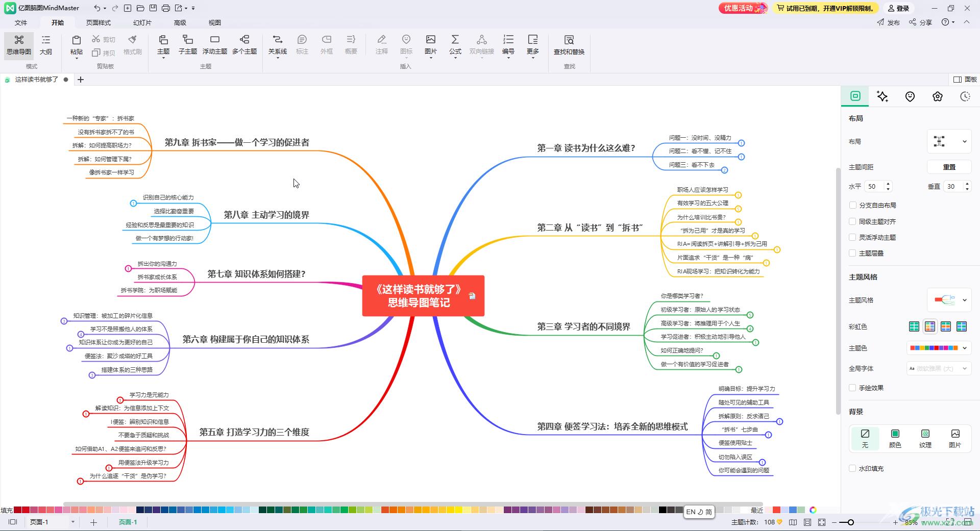Click the zoom slider handle
980x531 pixels.
coord(850,522)
